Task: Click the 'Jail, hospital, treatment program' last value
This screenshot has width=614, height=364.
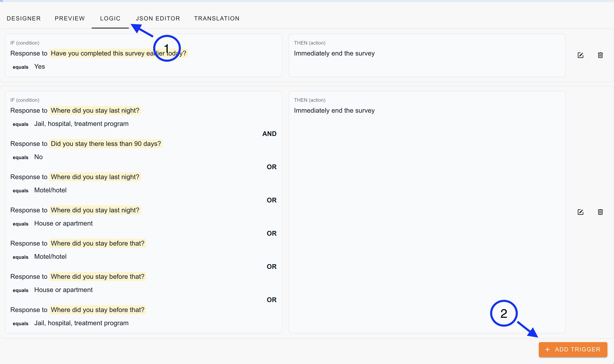Action: point(81,323)
